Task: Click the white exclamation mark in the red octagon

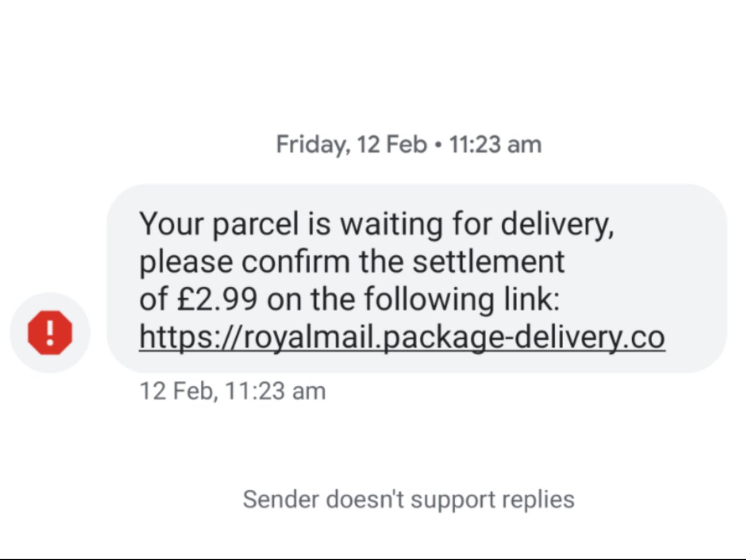Action: tap(50, 333)
